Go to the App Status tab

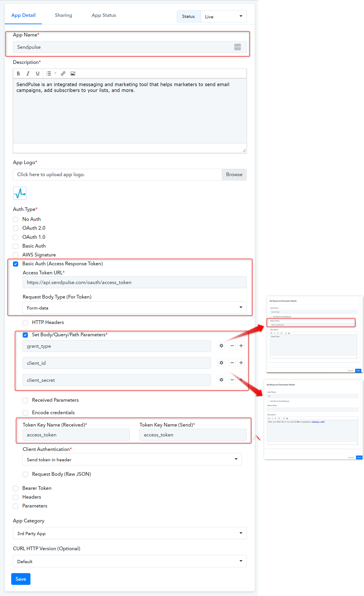pyautogui.click(x=104, y=15)
